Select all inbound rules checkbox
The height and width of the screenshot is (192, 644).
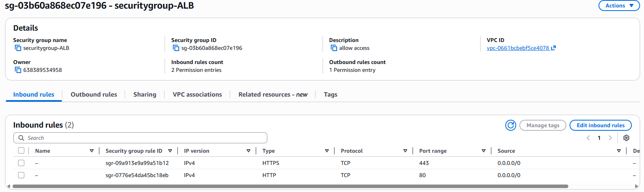21,151
